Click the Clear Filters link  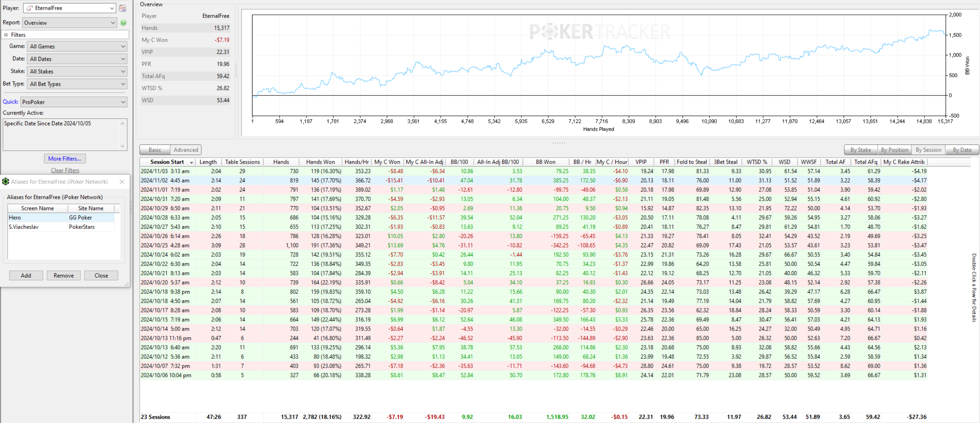pos(65,170)
